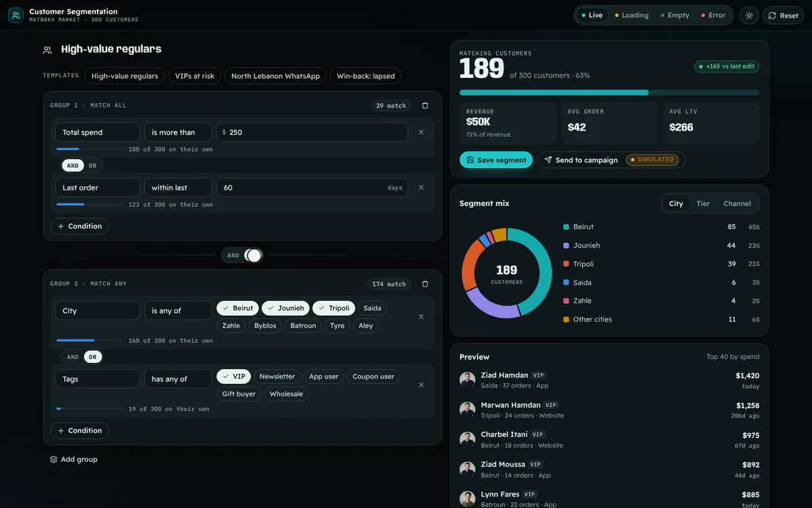
Task: Switch to Error state
Action: click(x=713, y=15)
